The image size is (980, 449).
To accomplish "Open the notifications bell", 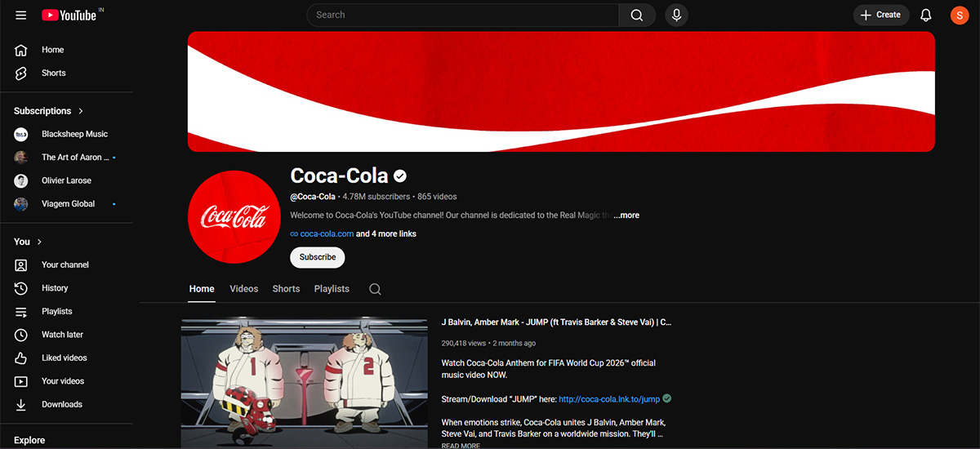I will pos(926,15).
